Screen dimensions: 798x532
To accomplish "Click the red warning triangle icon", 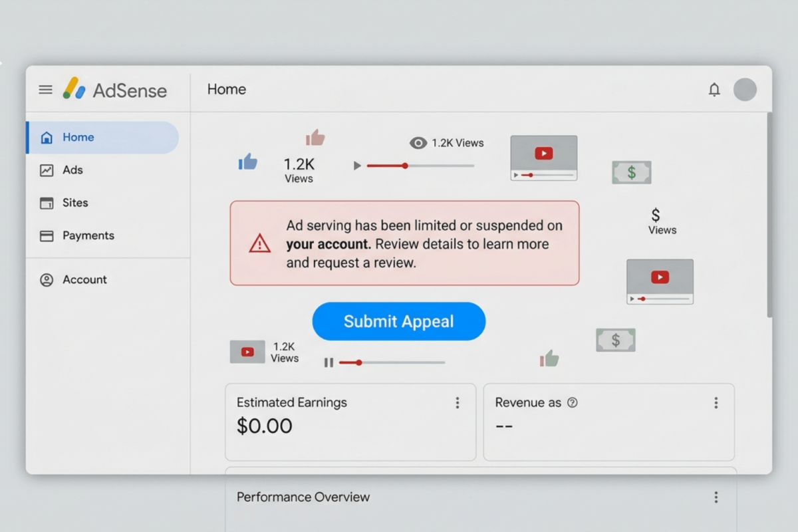I will [259, 243].
